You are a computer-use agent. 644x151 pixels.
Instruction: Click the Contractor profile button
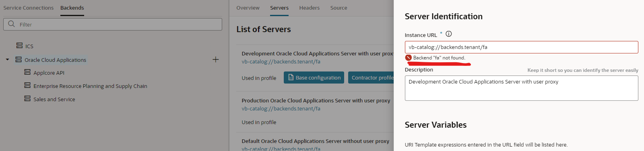pos(371,78)
